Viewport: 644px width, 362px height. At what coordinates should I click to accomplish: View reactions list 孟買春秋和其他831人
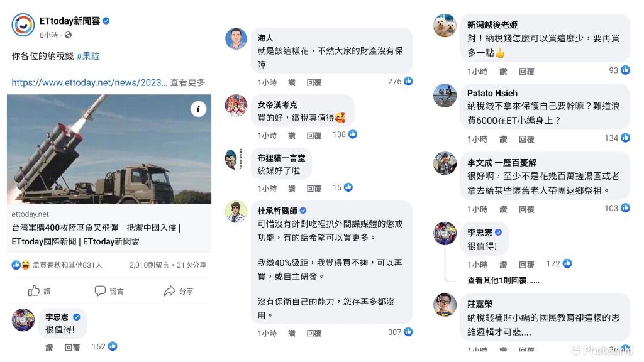[67, 265]
